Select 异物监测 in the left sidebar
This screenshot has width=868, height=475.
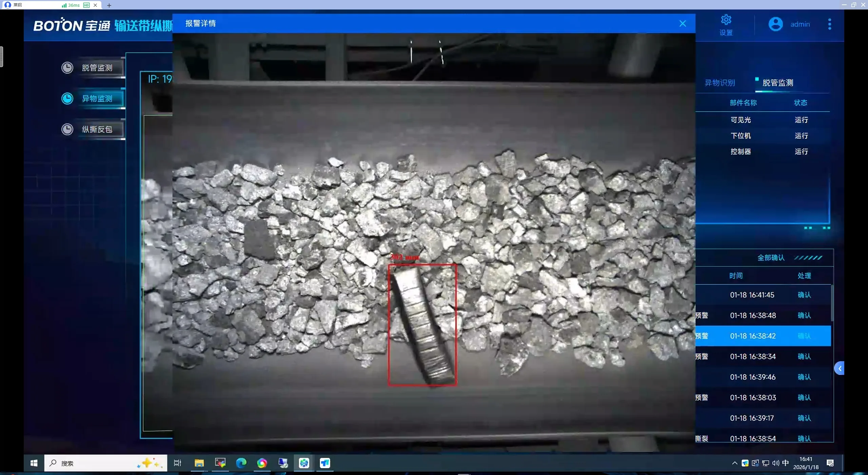(97, 99)
